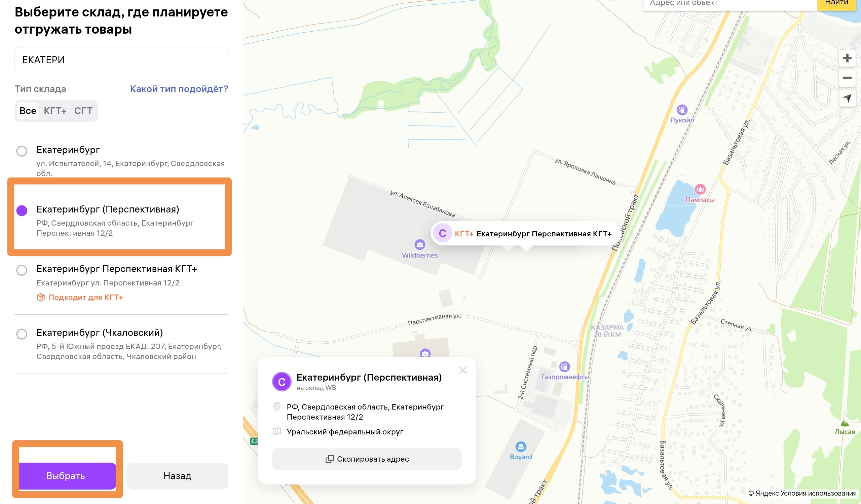Click the Пампасы map marker
This screenshot has height=504, width=861.
(x=700, y=189)
